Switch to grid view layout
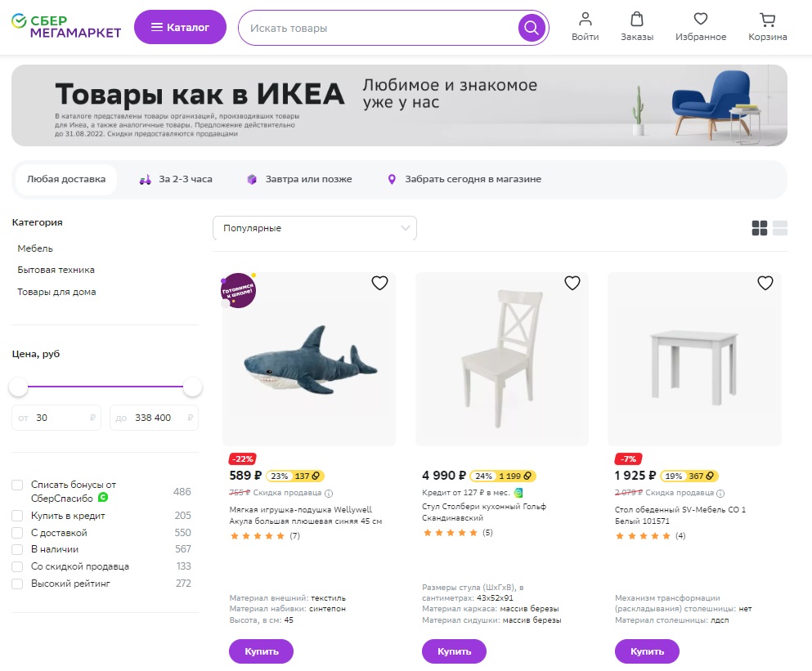 pyautogui.click(x=760, y=228)
